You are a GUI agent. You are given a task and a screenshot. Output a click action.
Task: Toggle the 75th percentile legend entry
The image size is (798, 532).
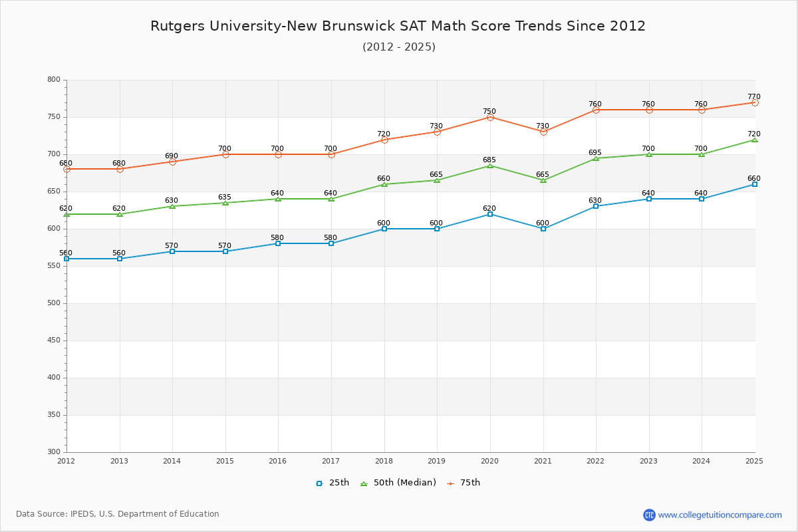(463, 483)
